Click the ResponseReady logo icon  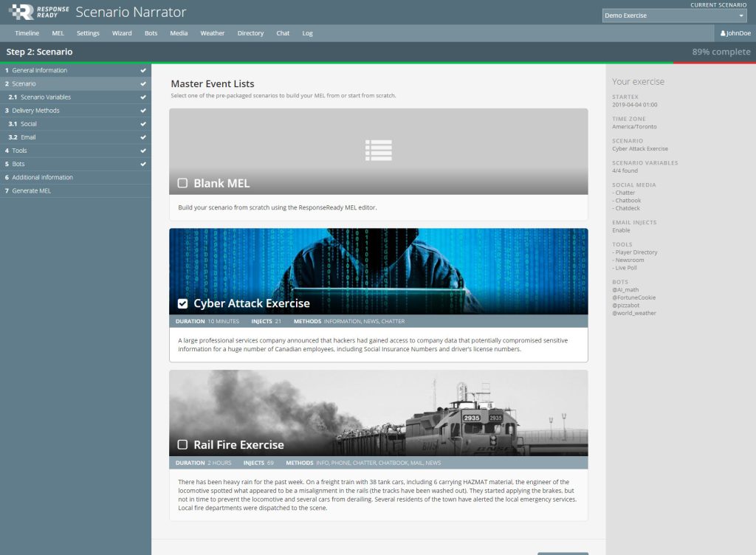tap(22, 12)
